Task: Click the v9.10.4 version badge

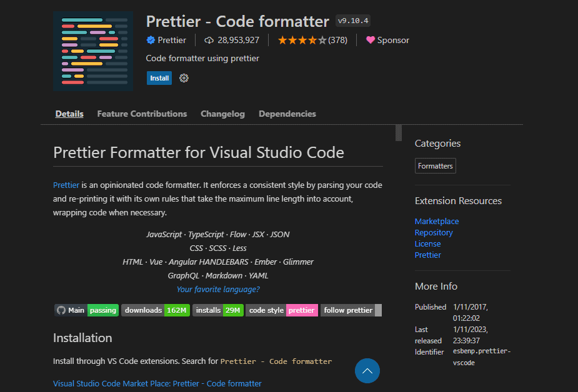Action: pyautogui.click(x=353, y=21)
